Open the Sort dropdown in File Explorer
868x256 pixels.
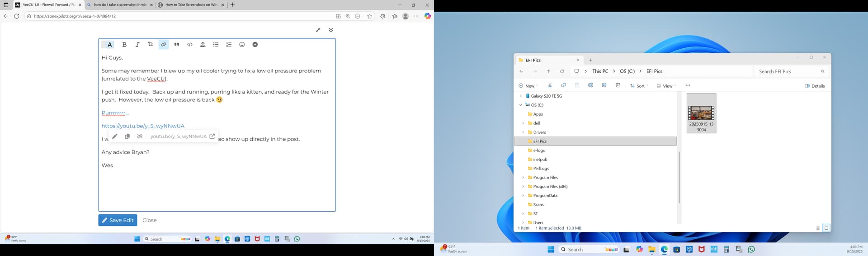639,86
